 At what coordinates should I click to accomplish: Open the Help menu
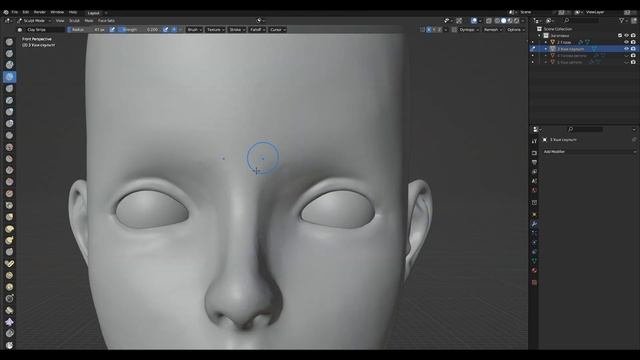point(73,12)
